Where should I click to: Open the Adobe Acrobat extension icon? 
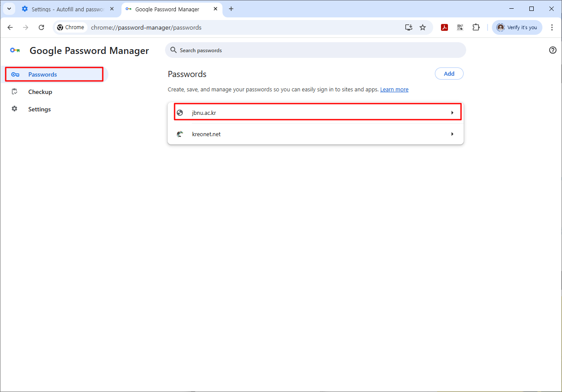444,27
